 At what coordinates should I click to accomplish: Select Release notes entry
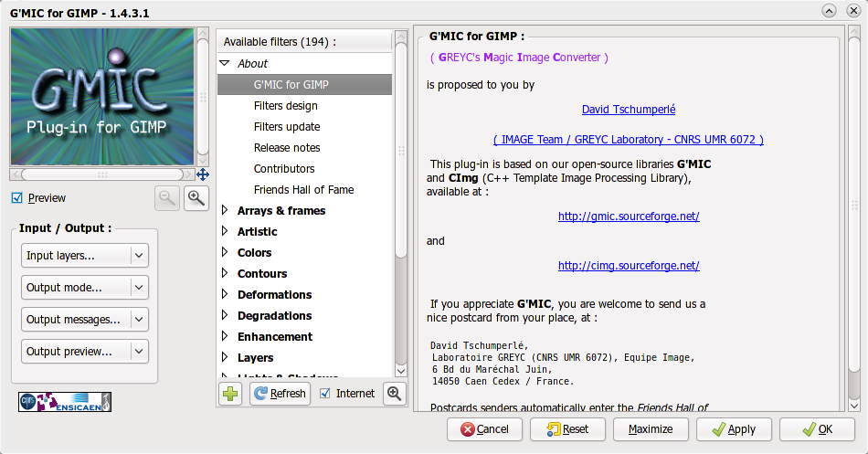(x=287, y=148)
